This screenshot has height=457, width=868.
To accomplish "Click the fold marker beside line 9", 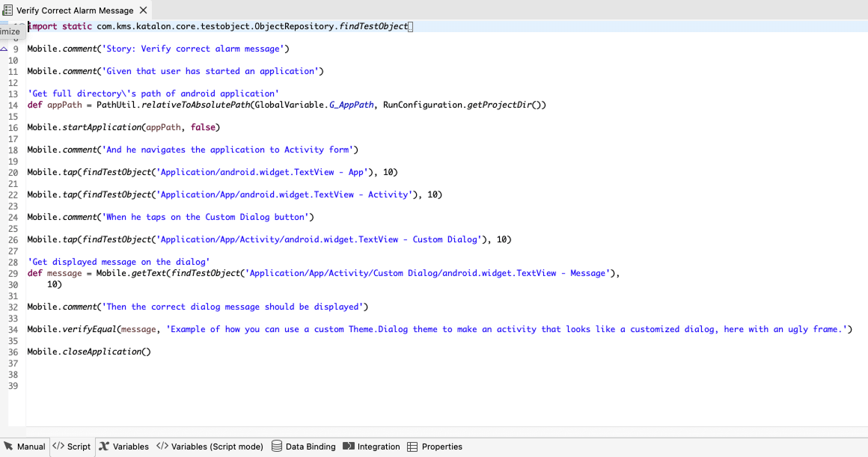I will pyautogui.click(x=4, y=49).
